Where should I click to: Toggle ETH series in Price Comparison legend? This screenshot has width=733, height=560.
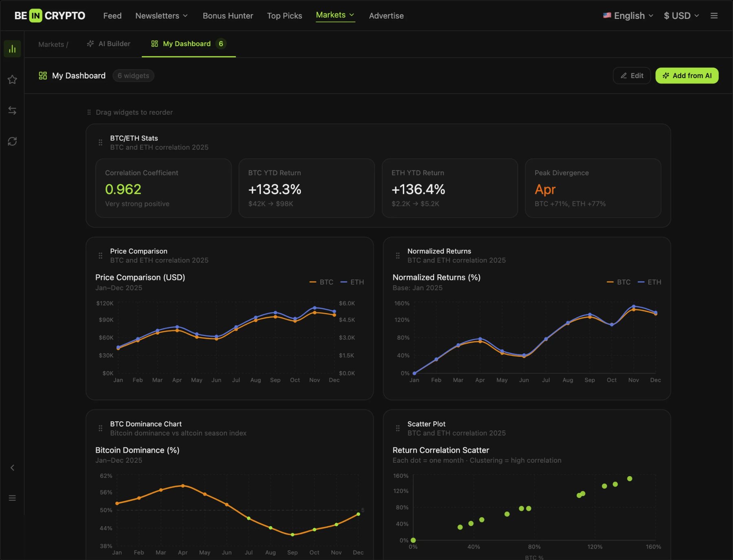click(x=352, y=282)
